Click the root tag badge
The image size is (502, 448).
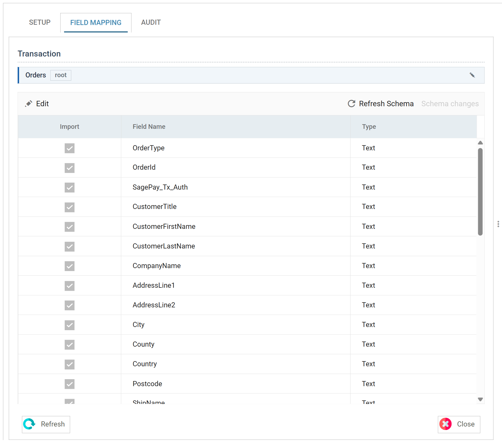(x=61, y=75)
